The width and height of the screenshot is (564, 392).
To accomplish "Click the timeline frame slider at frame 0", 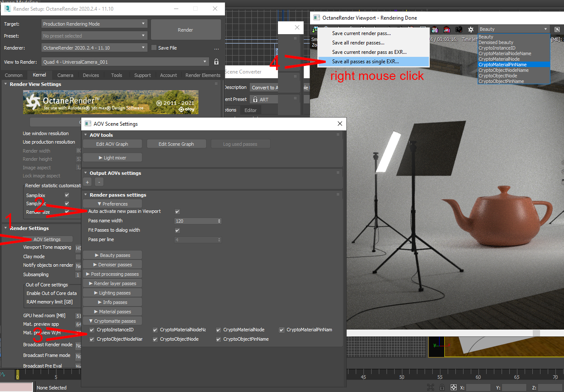I will click(18, 374).
